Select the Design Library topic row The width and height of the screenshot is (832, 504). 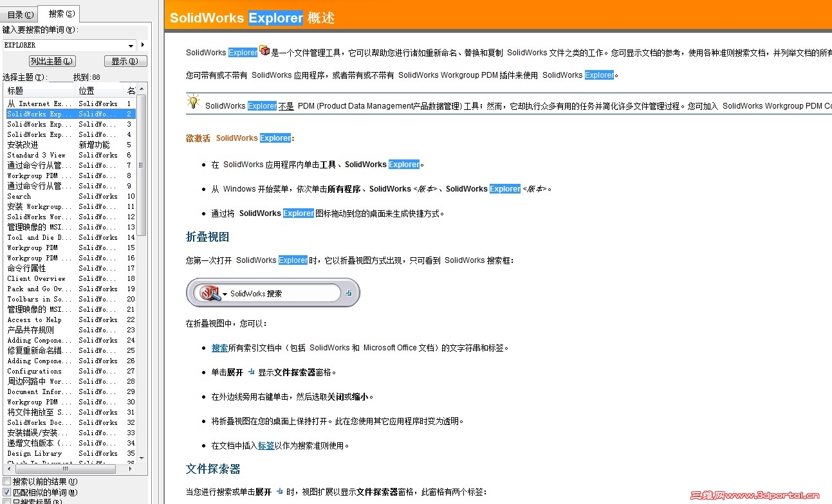tap(71, 453)
